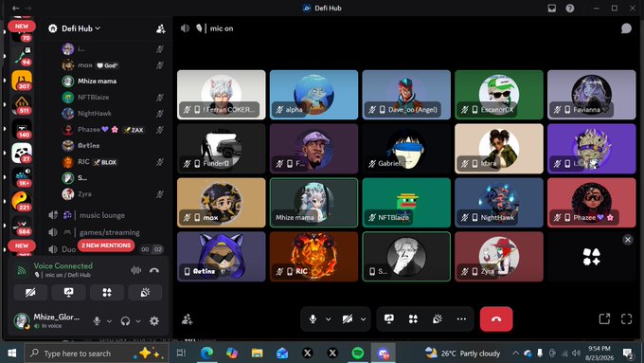Expand the user panel headphone options arrow
644x363 pixels.
tap(138, 321)
